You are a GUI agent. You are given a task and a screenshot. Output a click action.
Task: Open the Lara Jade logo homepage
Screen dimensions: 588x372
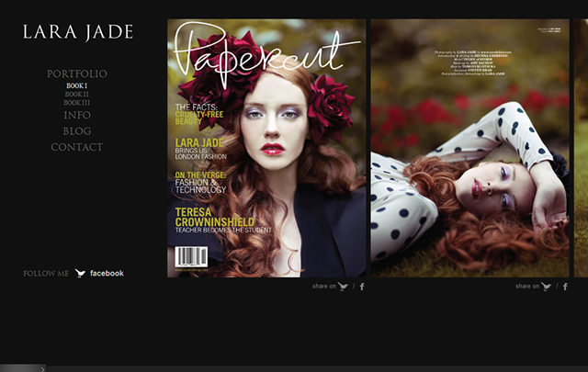click(x=78, y=32)
